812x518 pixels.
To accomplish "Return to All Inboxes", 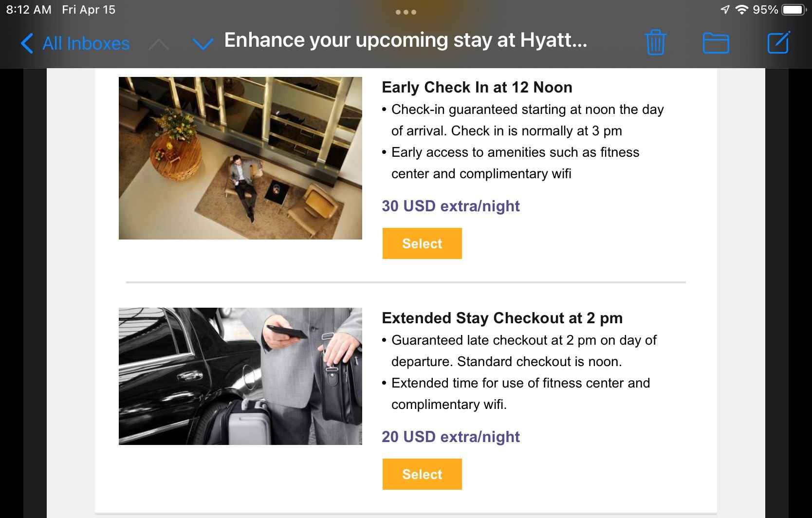I will pyautogui.click(x=75, y=43).
